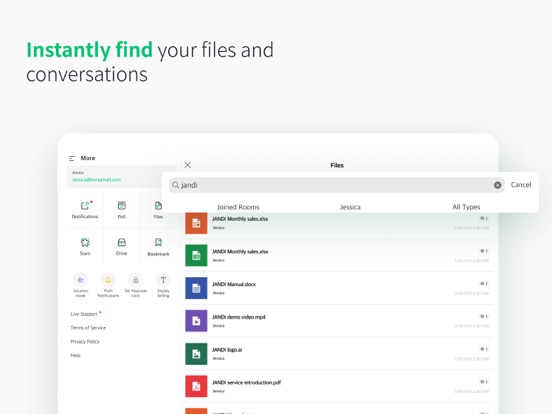Toggle Push Notifications

tap(108, 280)
